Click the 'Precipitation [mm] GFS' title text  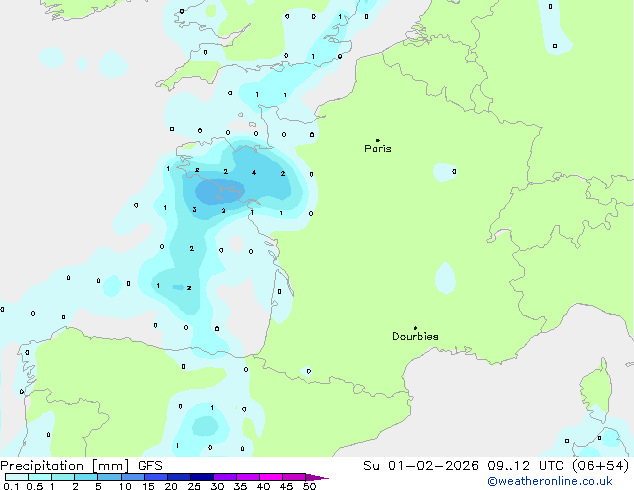pyautogui.click(x=81, y=466)
